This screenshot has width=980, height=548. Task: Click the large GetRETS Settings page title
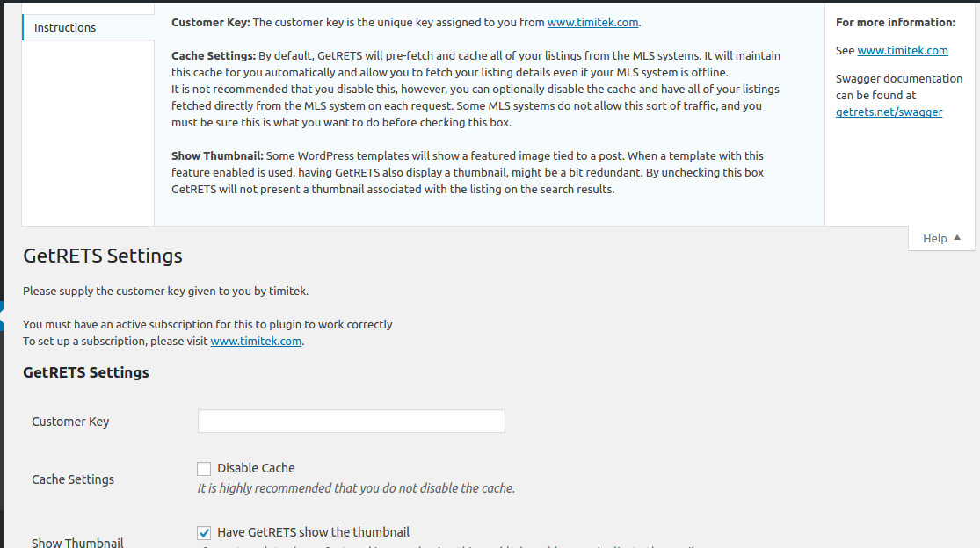[x=103, y=256]
